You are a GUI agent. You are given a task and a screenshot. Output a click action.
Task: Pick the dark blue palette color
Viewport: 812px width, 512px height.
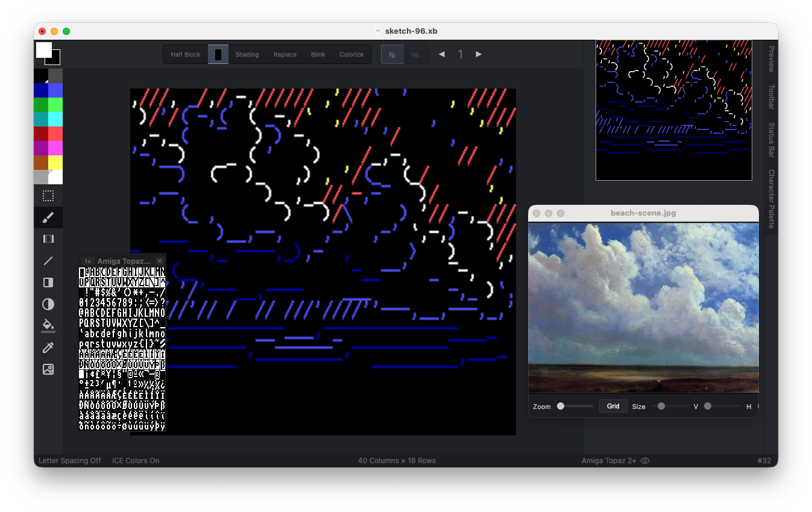[x=41, y=90]
